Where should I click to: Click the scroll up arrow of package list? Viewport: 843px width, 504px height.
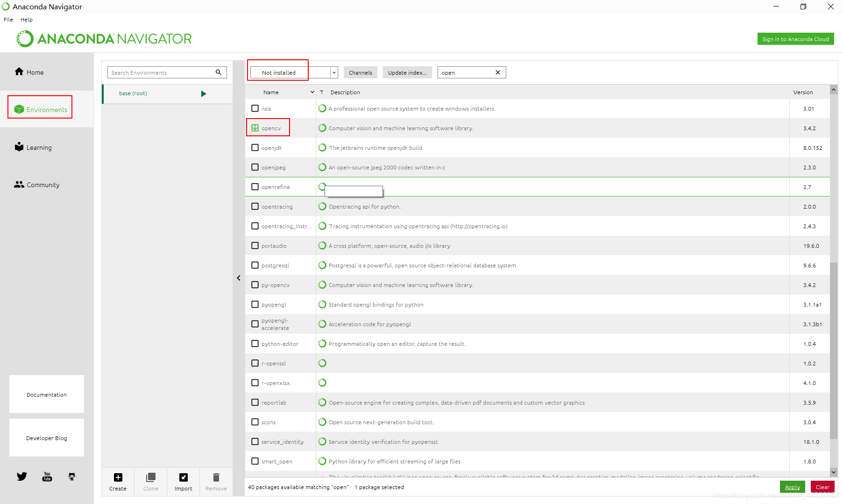click(834, 89)
